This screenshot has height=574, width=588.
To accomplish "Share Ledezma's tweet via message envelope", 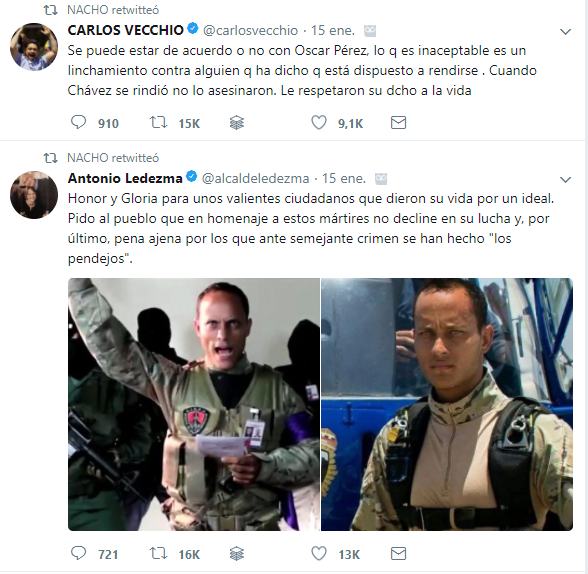I will tap(398, 553).
